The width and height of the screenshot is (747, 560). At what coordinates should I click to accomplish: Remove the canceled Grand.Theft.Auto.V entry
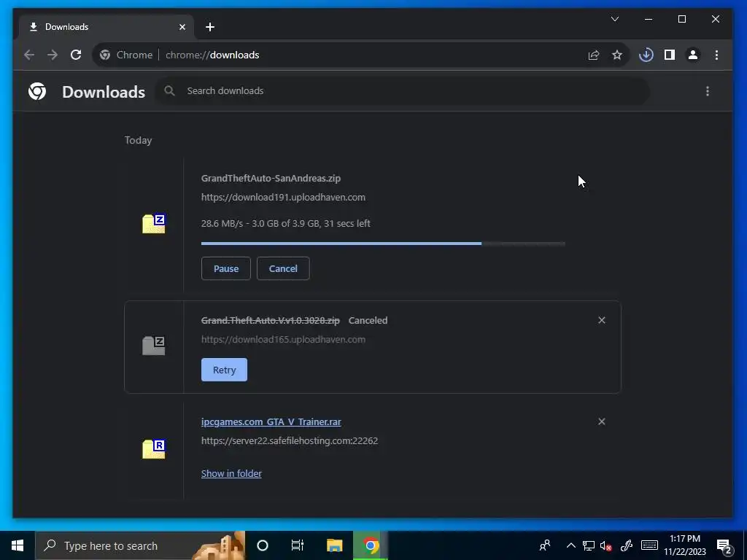pos(602,321)
